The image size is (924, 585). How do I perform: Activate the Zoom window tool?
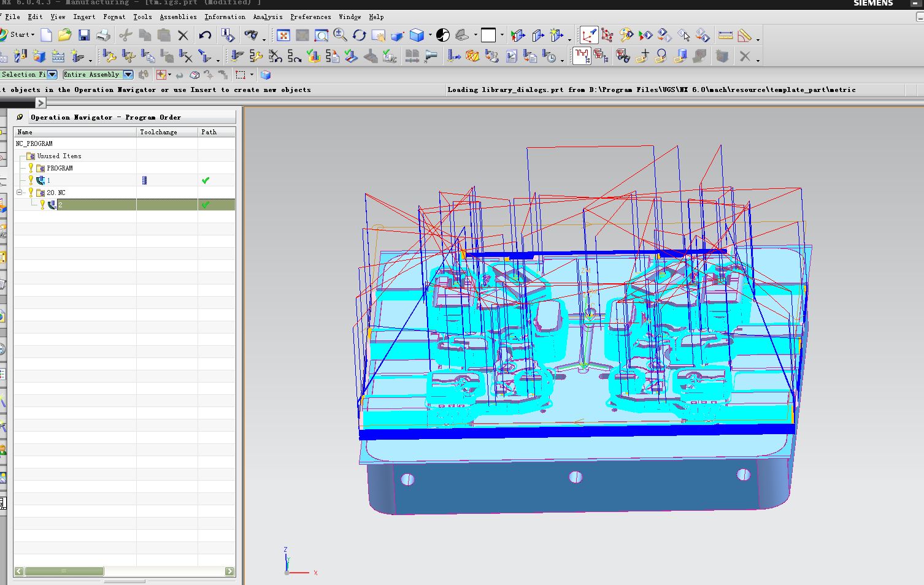[x=321, y=35]
